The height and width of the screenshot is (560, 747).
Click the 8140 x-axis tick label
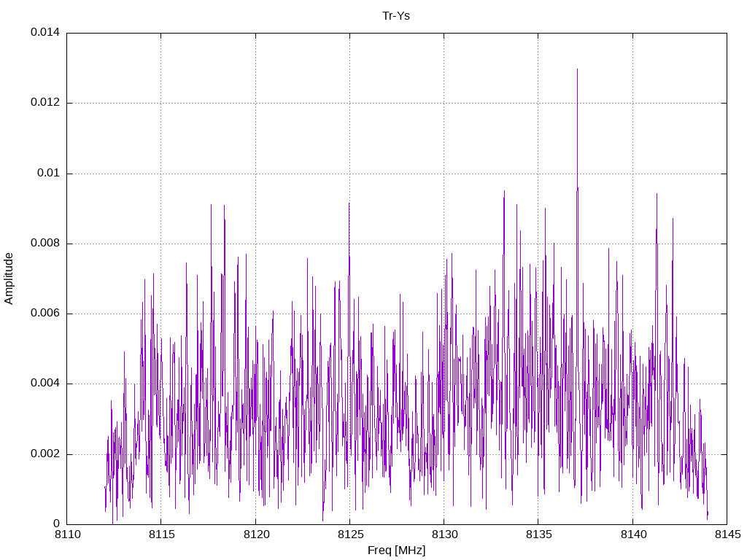tap(633, 534)
